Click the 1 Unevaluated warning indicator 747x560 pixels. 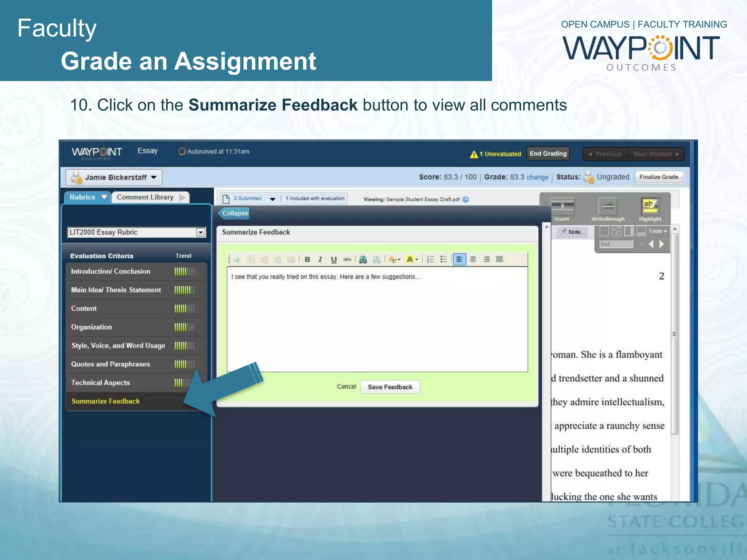coord(495,154)
